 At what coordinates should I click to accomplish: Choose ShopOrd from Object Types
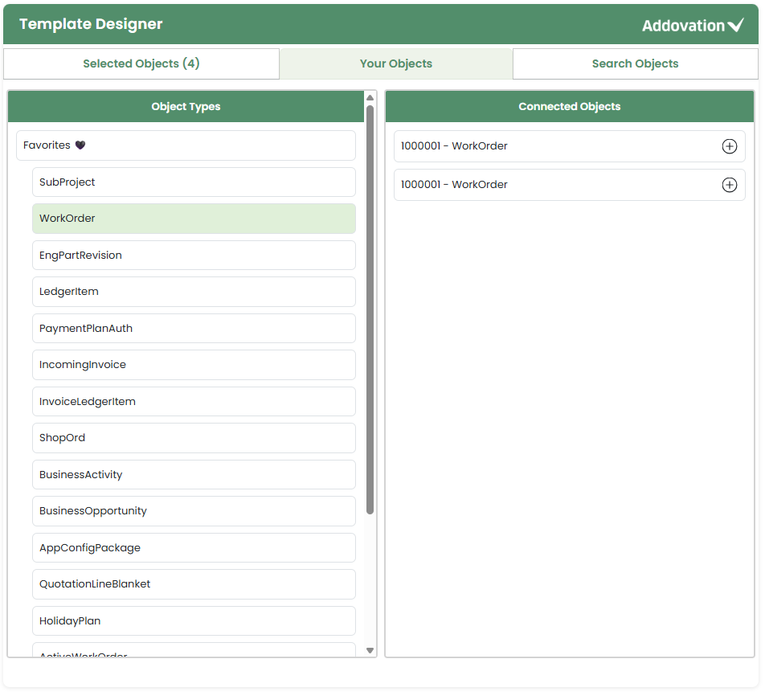point(194,438)
